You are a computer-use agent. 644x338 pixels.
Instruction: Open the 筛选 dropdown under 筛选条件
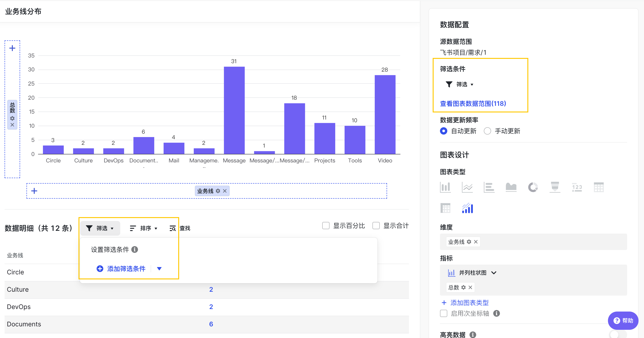(x=460, y=84)
